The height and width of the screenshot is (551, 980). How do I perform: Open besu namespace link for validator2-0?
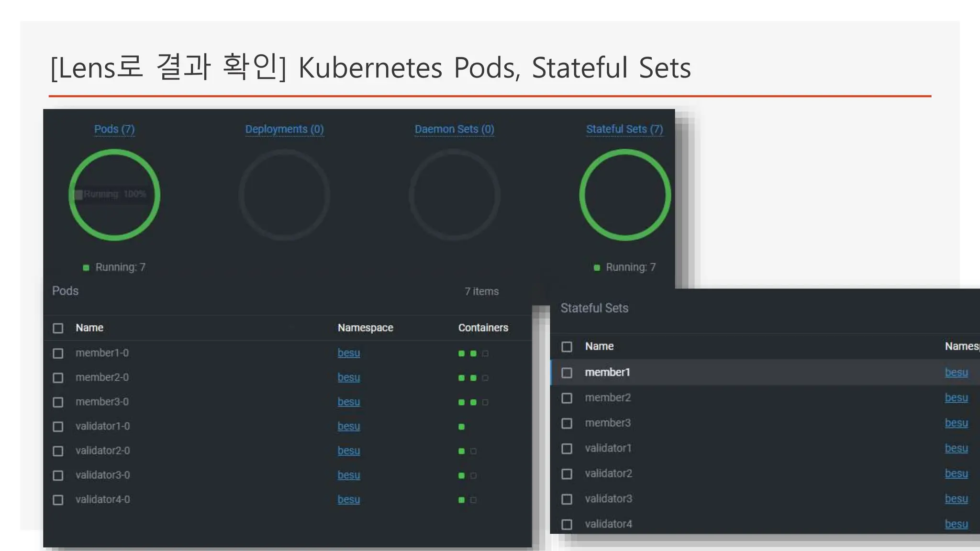(x=348, y=451)
